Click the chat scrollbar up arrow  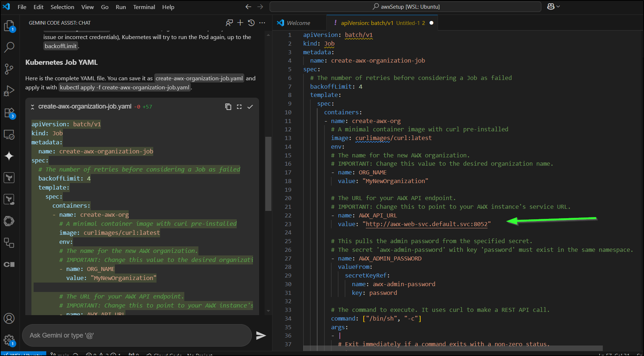point(268,35)
